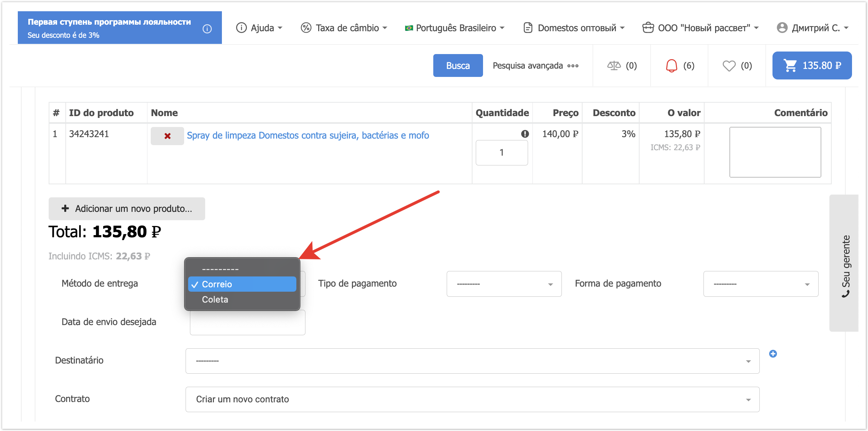Remove product with red X icon
Image resolution: width=868 pixels, height=431 pixels.
pos(167,136)
